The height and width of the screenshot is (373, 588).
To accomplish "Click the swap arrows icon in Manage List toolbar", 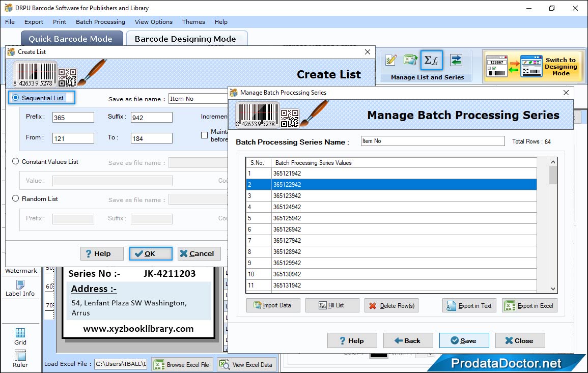I will coord(456,60).
